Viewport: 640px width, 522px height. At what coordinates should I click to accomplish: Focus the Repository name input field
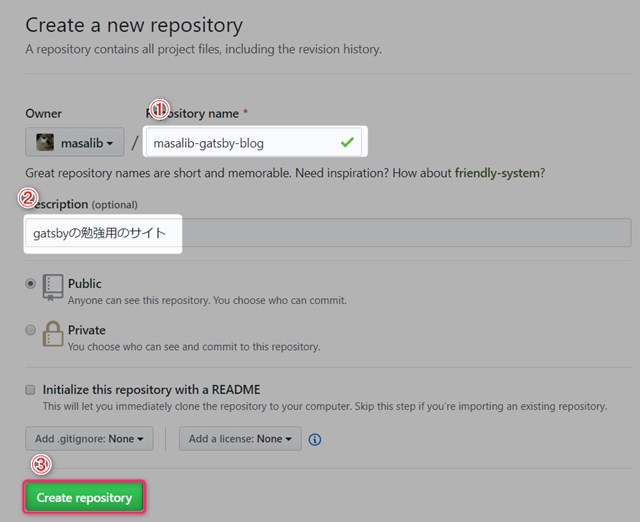click(254, 142)
